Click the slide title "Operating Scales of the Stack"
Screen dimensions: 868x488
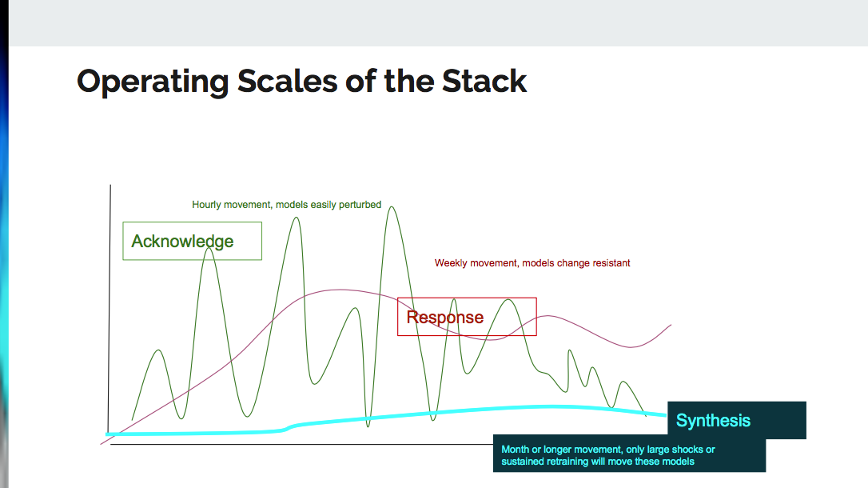click(x=301, y=82)
